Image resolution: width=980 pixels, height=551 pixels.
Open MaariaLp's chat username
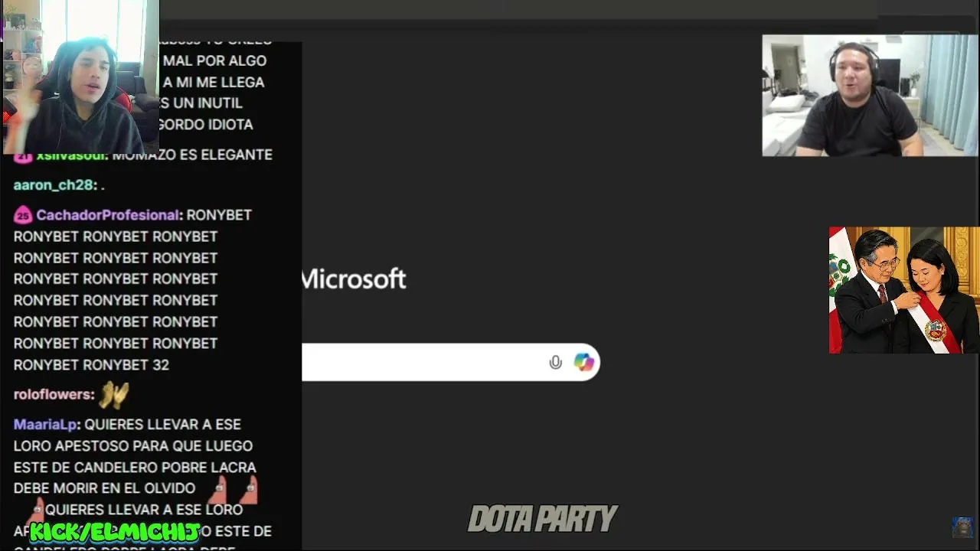[x=45, y=424]
